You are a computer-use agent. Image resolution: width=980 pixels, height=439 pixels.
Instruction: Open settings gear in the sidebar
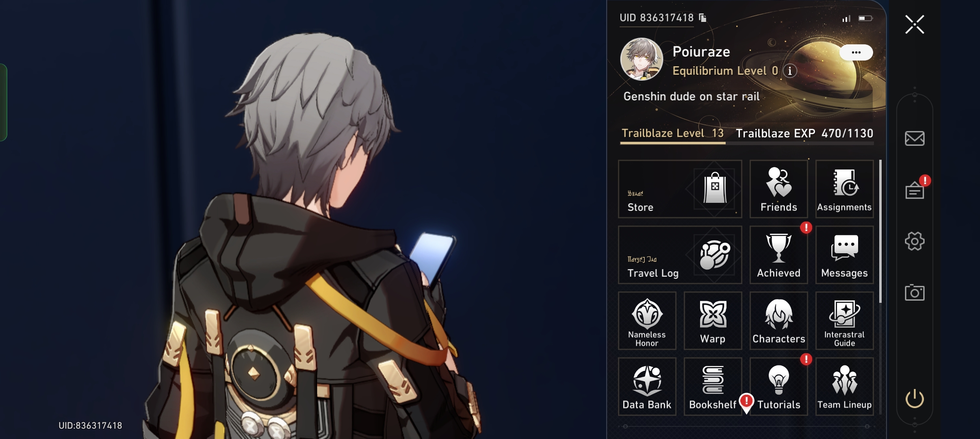tap(915, 241)
